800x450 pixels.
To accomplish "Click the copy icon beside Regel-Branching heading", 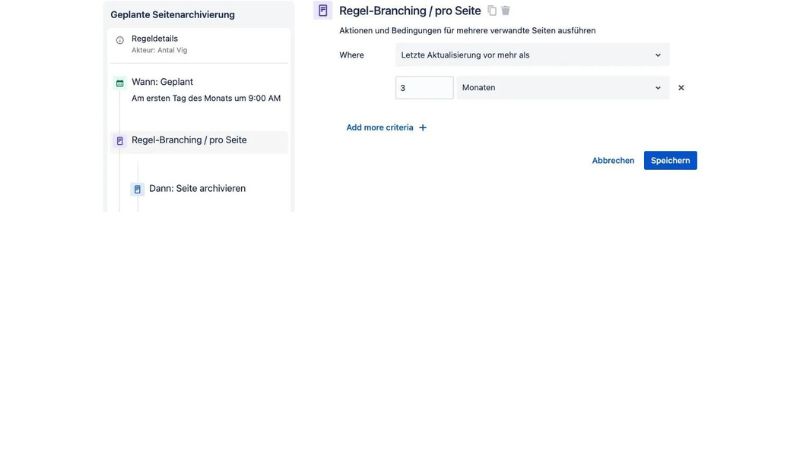I will click(492, 11).
